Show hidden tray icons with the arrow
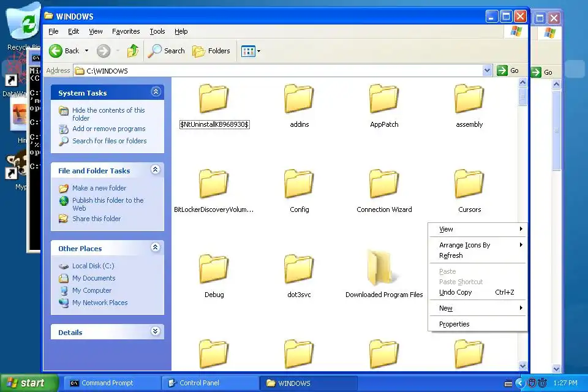The width and height of the screenshot is (588, 392). coord(520,383)
